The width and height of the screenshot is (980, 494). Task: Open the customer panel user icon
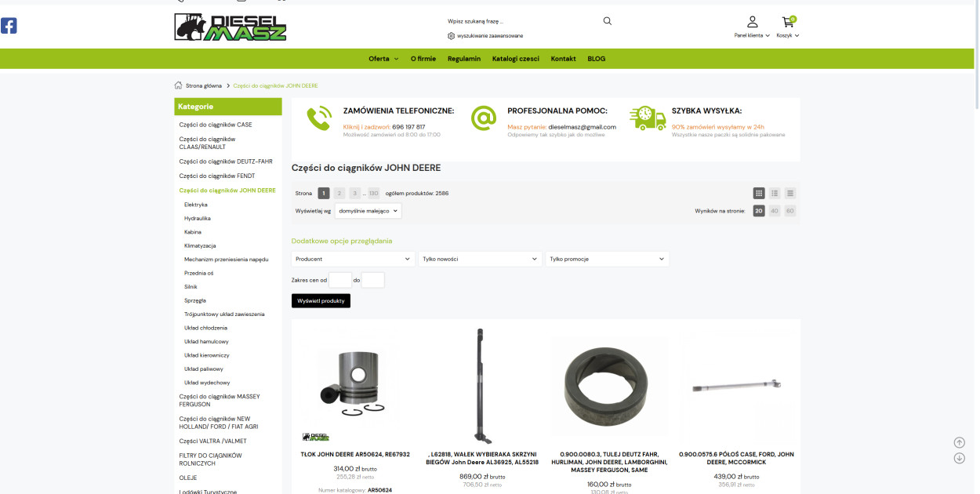(x=752, y=22)
